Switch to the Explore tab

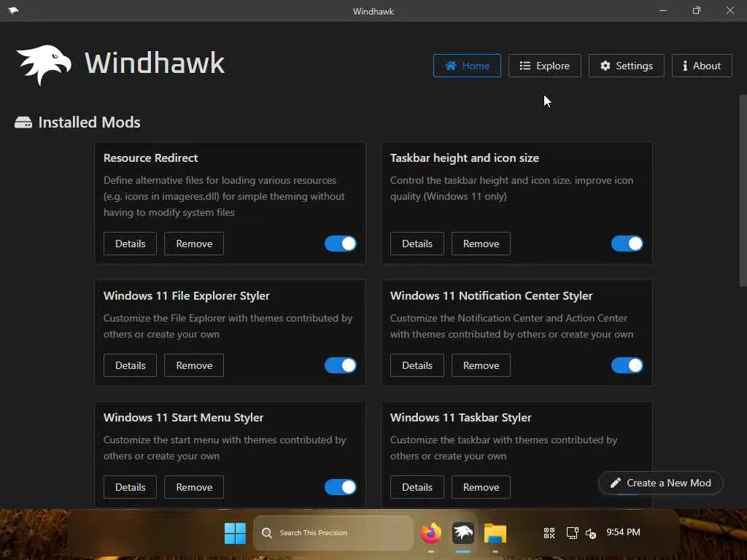click(x=544, y=66)
